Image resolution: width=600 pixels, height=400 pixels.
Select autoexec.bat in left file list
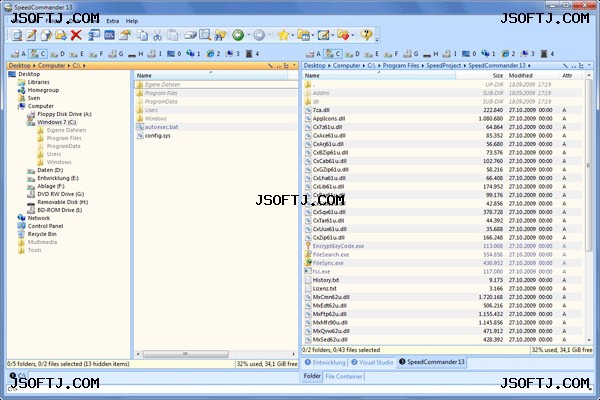161,127
